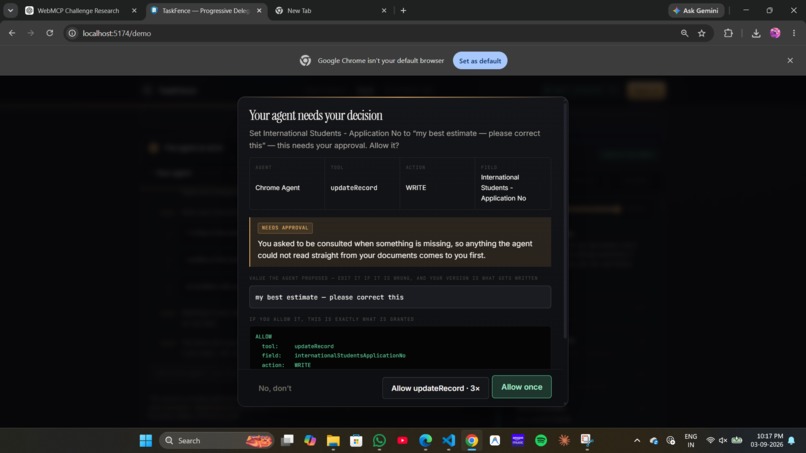Image resolution: width=806 pixels, height=453 pixels.
Task: Launch Copilot from the taskbar
Action: click(310, 441)
